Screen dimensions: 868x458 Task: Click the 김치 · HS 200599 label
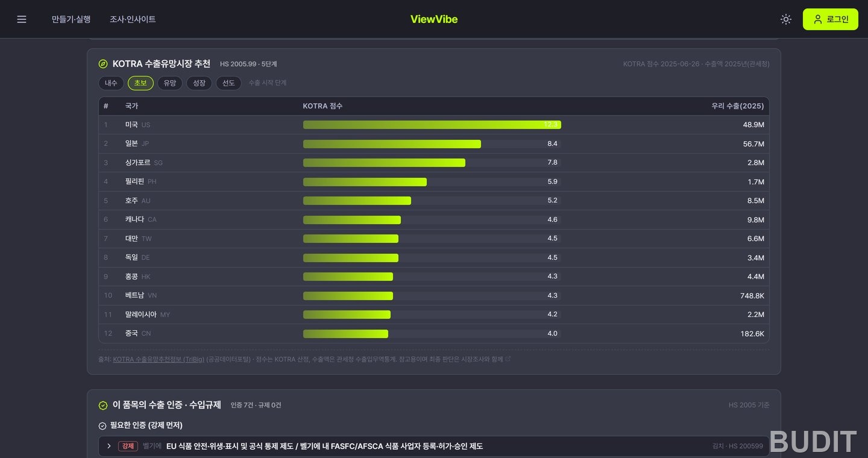pyautogui.click(x=738, y=447)
